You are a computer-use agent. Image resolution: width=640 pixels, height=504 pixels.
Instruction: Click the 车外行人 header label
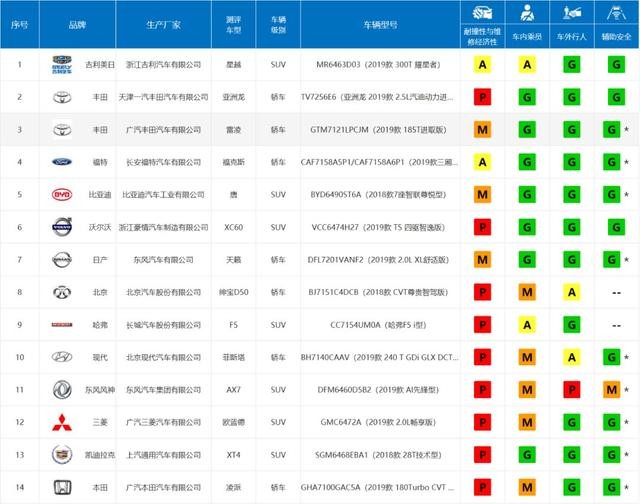click(x=572, y=37)
